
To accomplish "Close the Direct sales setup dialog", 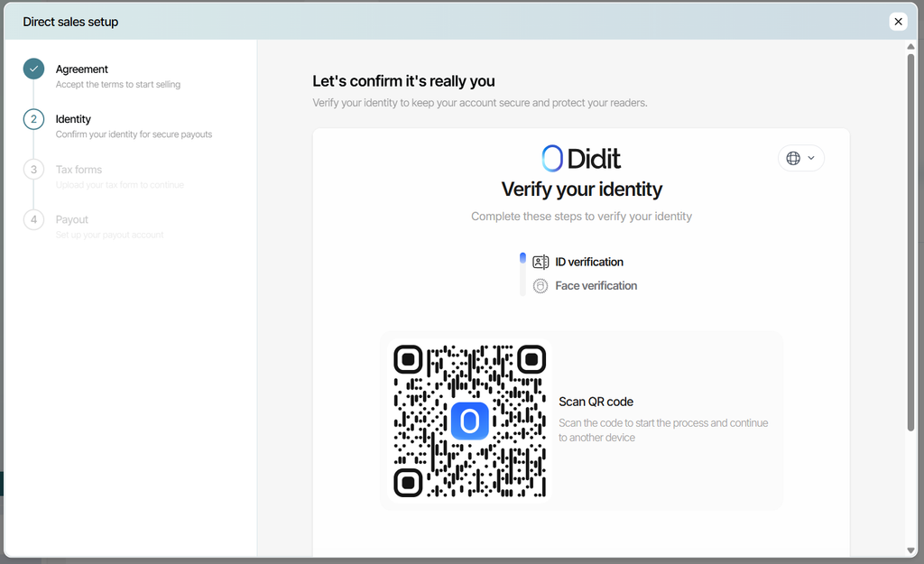I will [x=898, y=22].
